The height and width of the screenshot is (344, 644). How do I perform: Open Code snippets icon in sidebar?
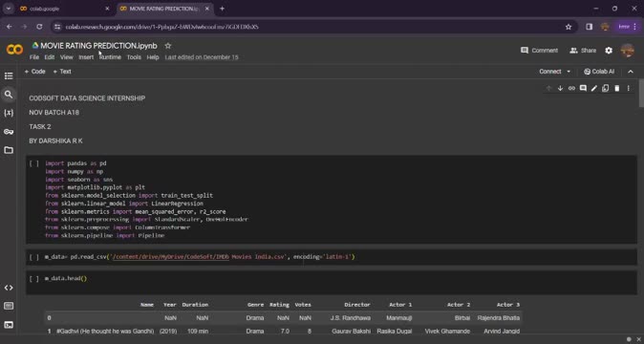9,288
